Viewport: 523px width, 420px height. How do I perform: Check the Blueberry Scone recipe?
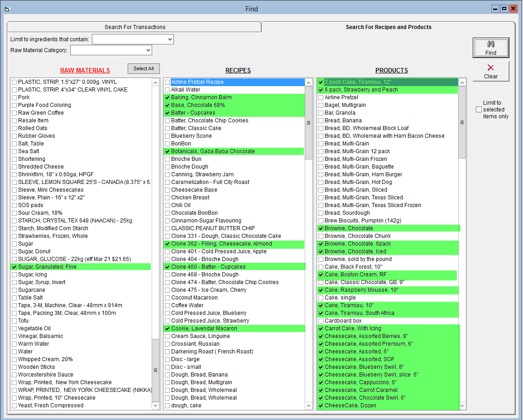(168, 136)
